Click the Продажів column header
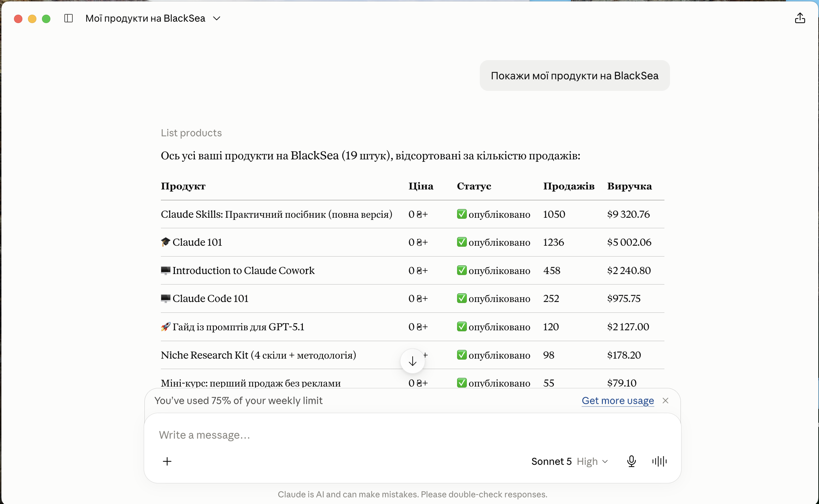This screenshot has height=504, width=819. [x=569, y=186]
